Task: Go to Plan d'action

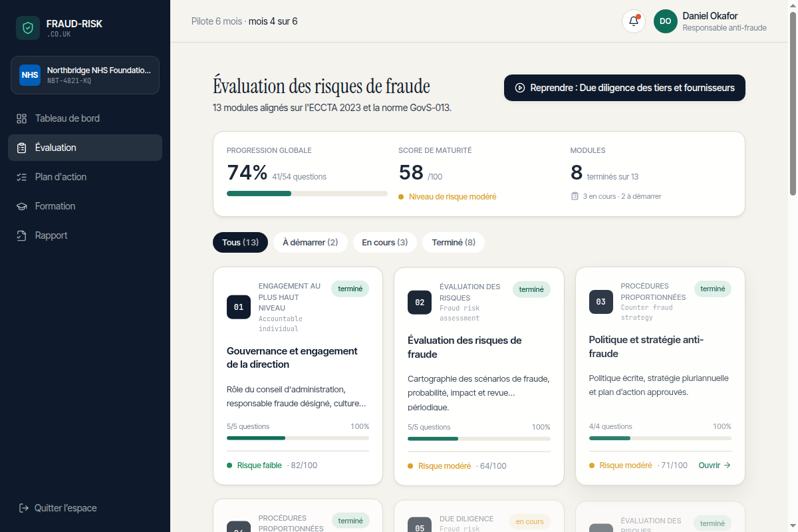Action: pyautogui.click(x=85, y=177)
